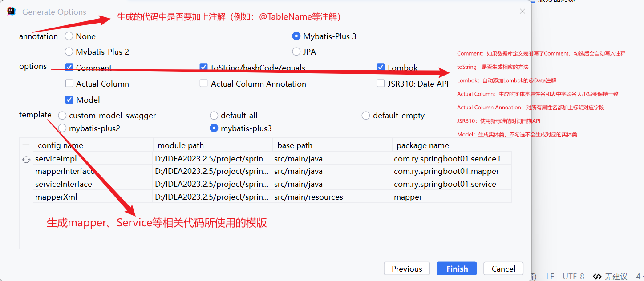Check the Actual Column option
Screen dimensions: 644x281
tap(69, 83)
